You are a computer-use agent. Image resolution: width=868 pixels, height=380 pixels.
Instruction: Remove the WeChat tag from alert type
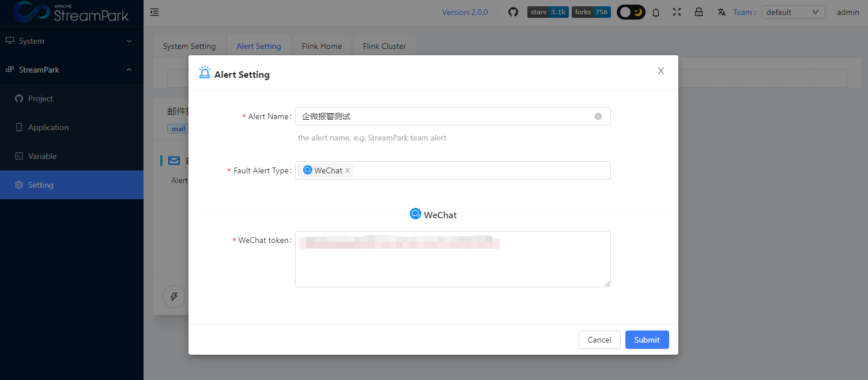pos(348,171)
